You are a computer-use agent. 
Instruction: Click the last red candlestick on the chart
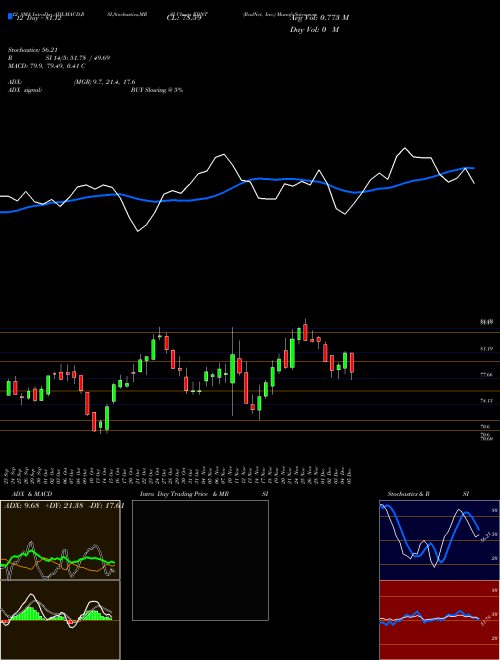[x=352, y=363]
